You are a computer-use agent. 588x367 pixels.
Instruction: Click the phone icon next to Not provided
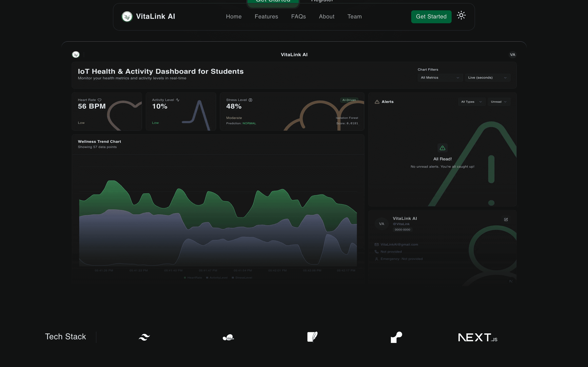376,252
